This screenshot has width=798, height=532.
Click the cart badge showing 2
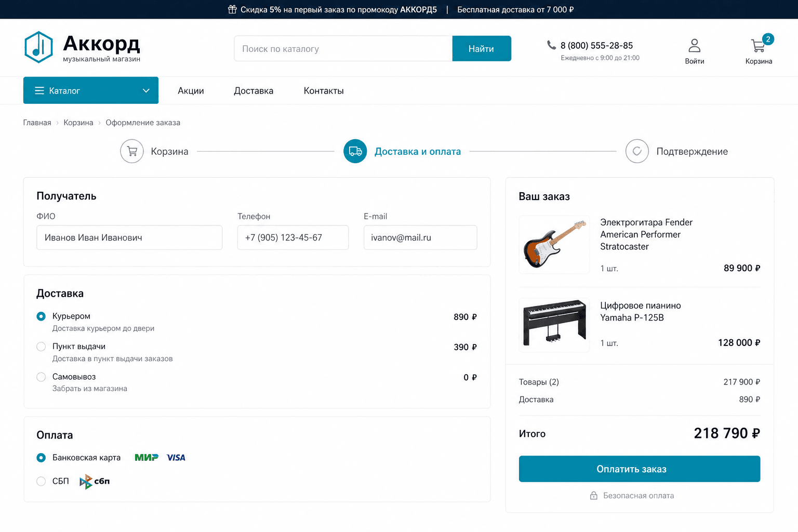click(x=768, y=39)
